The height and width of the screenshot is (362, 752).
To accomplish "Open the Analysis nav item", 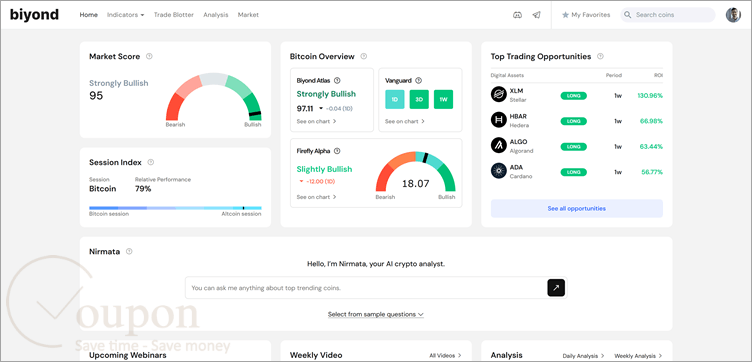I will [216, 15].
